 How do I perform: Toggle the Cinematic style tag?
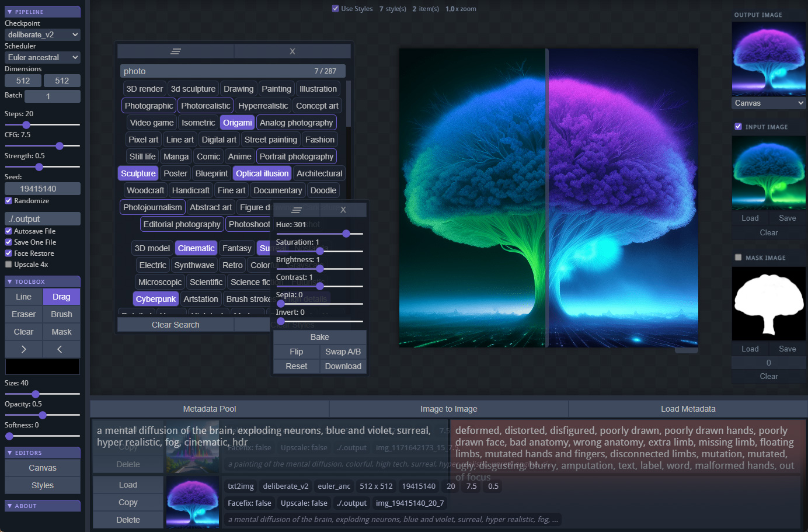point(196,248)
